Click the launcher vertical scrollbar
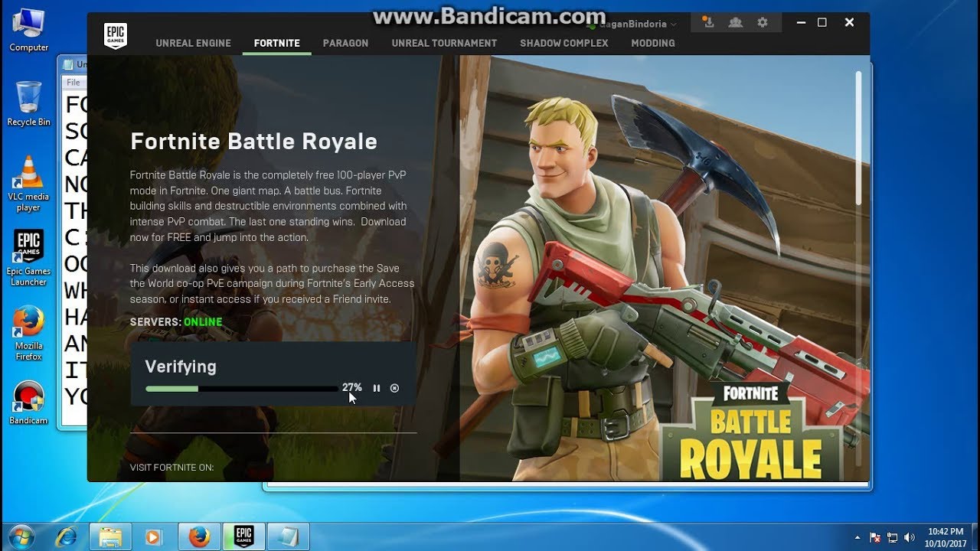 859,138
